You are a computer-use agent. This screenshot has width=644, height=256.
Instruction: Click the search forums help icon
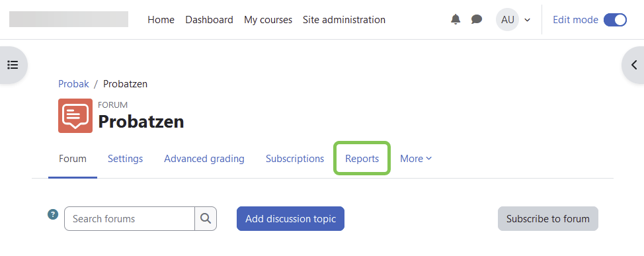click(53, 214)
